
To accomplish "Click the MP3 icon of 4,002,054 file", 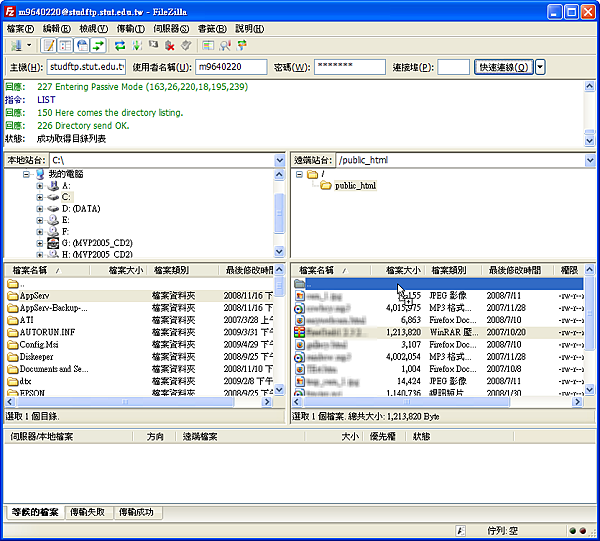I will pos(299,357).
